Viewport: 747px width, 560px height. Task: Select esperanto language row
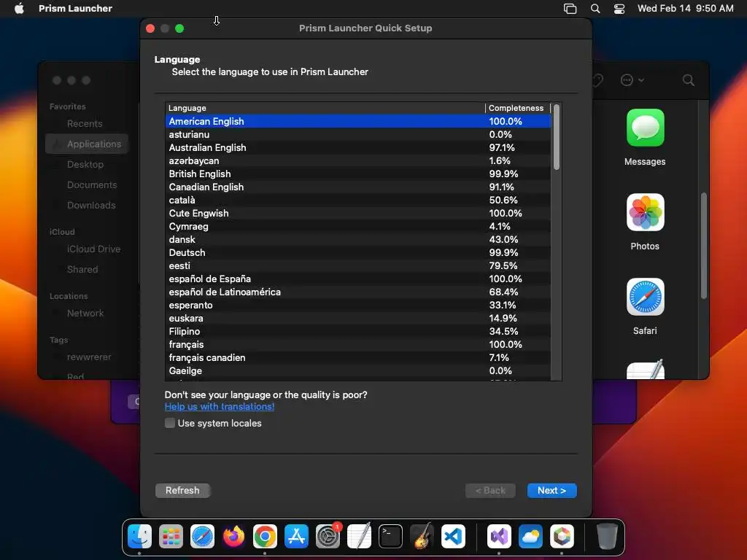[358, 305]
